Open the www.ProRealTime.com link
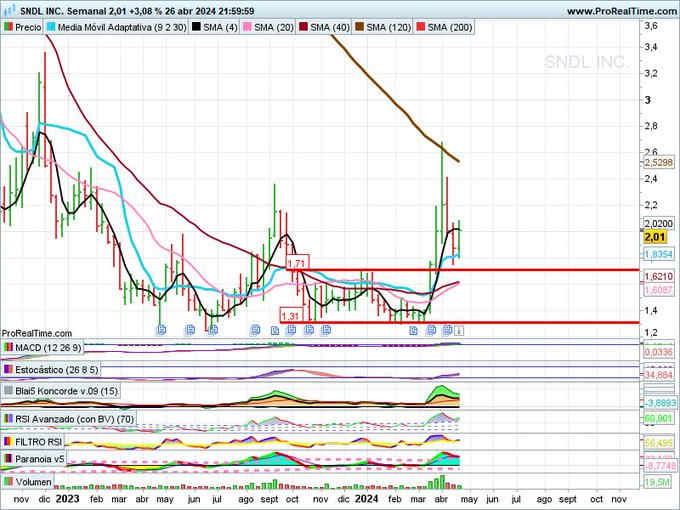 [623, 11]
